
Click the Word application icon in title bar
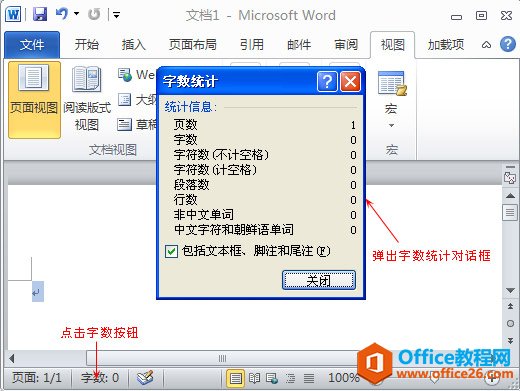13,15
